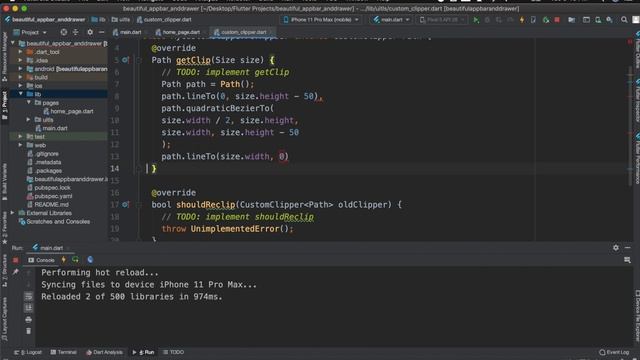Expand the build folder
This screenshot has width=640, height=360.
(20, 77)
